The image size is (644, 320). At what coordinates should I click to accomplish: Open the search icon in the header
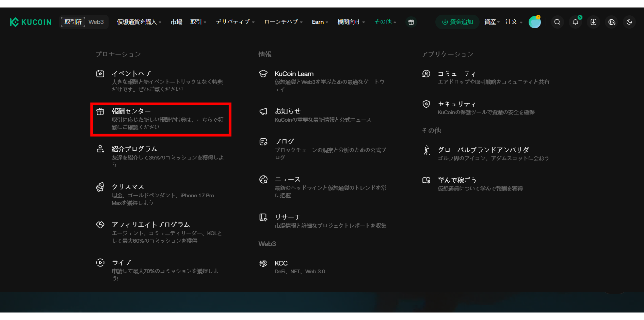[x=557, y=22]
